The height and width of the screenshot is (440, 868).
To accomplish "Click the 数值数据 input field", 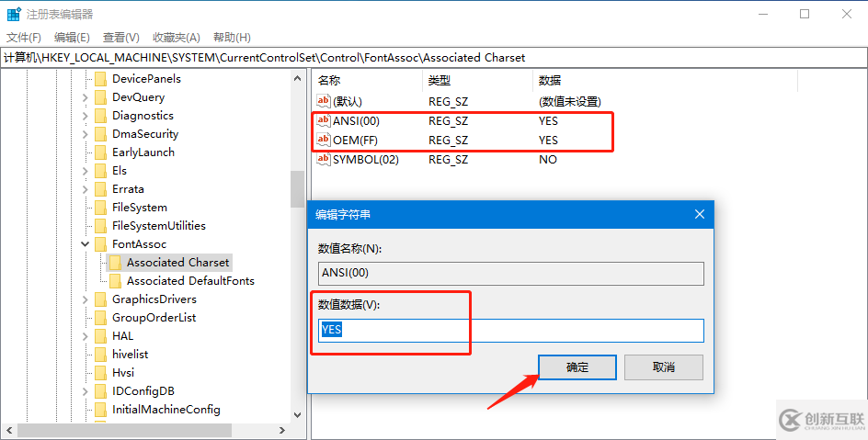I will 511,330.
